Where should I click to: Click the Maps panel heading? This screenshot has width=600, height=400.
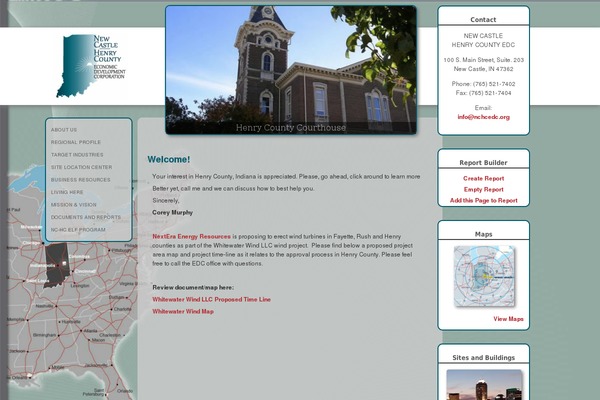coord(483,234)
